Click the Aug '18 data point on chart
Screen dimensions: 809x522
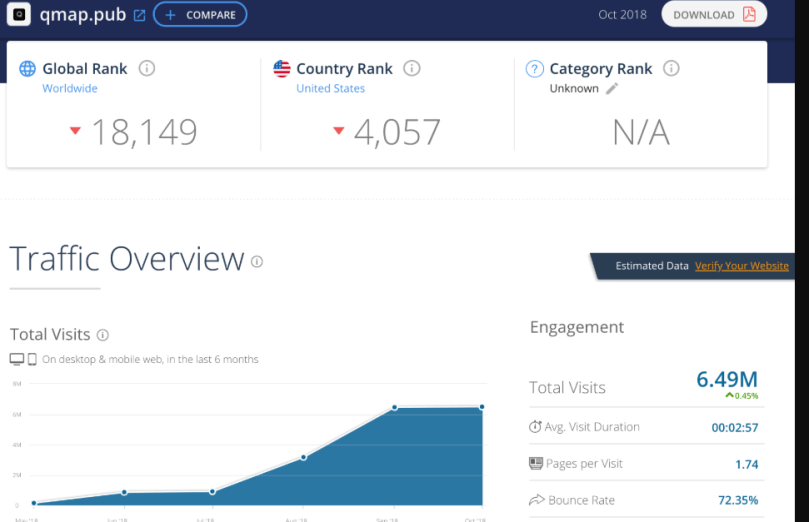point(303,457)
